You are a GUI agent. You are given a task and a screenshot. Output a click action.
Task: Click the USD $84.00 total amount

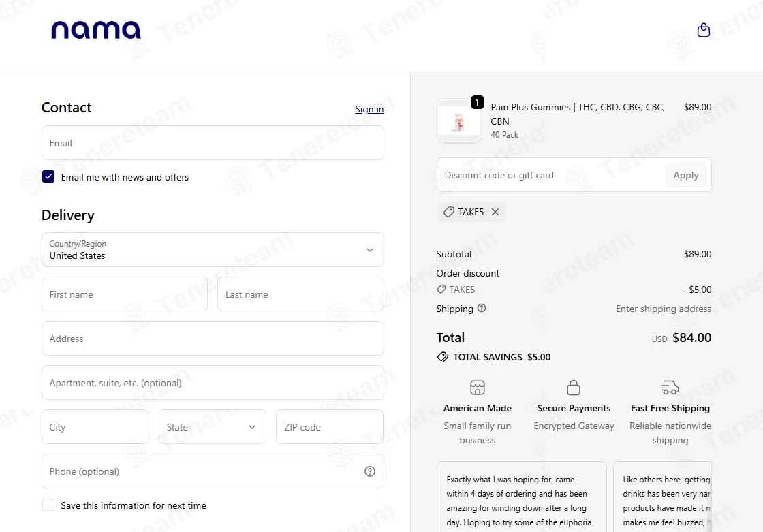point(681,338)
